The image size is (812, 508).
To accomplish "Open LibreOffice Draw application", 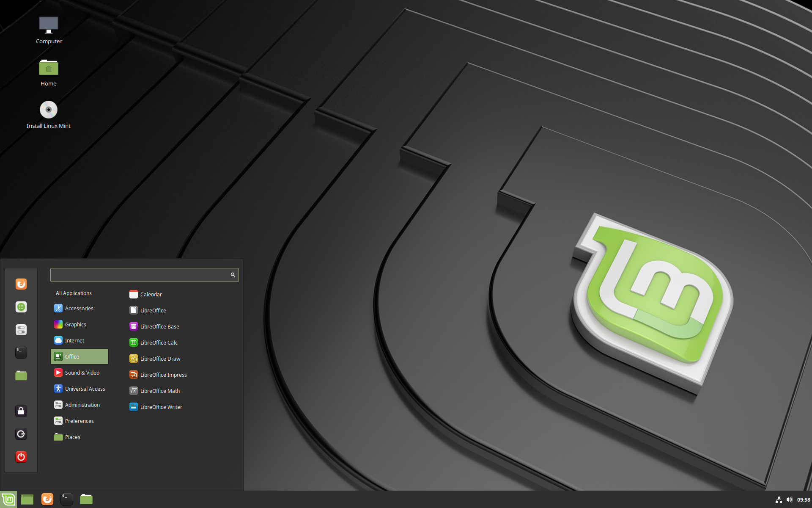I will [x=161, y=358].
